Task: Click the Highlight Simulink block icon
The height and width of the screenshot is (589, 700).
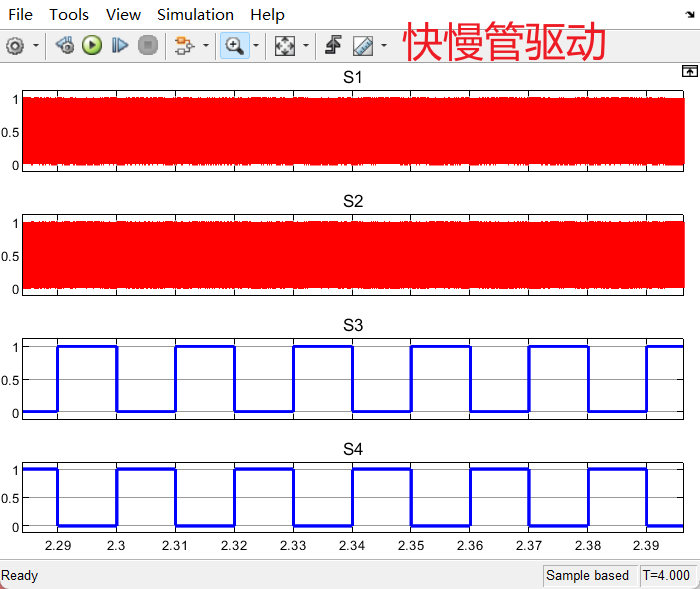Action: pyautogui.click(x=184, y=45)
